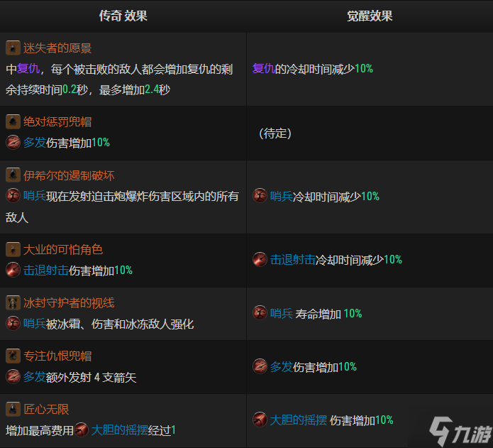Click the purple 复仇 skill link after 中
Image resolution: width=493 pixels, height=448 pixels.
point(28,69)
